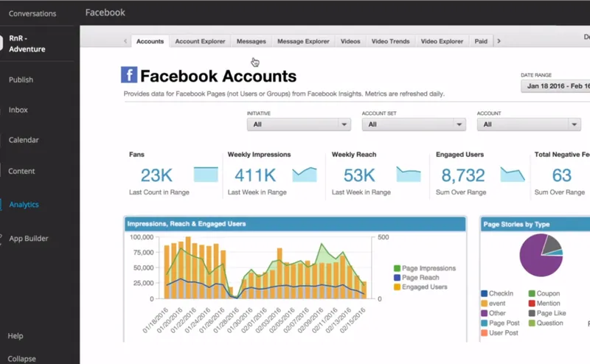590x364 pixels.
Task: Toggle the Other pie legend entry
Action: coord(493,313)
